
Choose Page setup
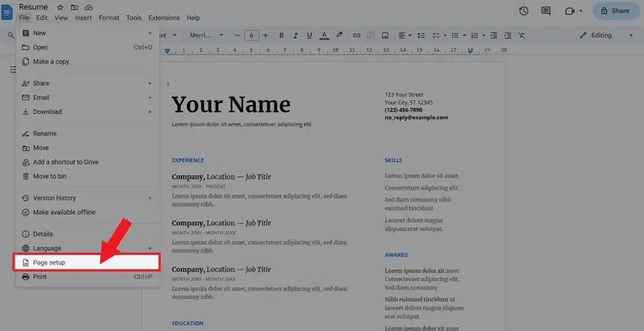86,263
